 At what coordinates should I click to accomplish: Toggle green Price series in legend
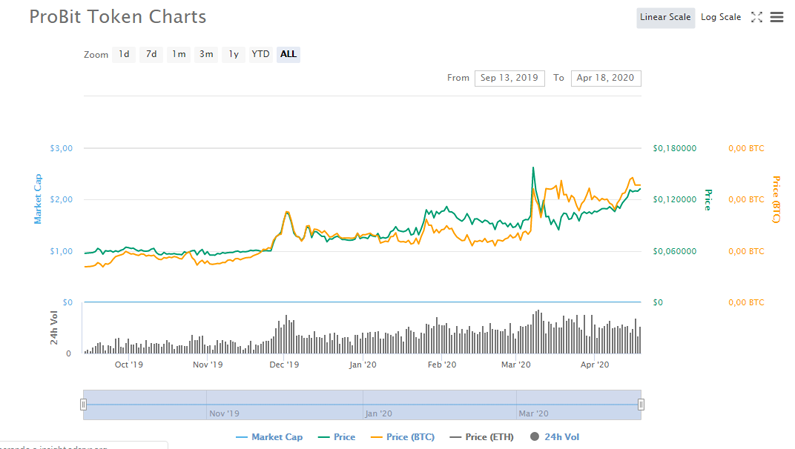(337, 437)
